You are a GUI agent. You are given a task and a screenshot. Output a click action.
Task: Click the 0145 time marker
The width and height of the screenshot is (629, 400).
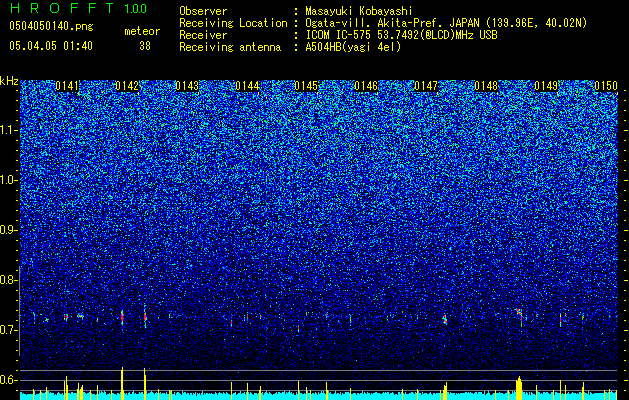coord(306,86)
